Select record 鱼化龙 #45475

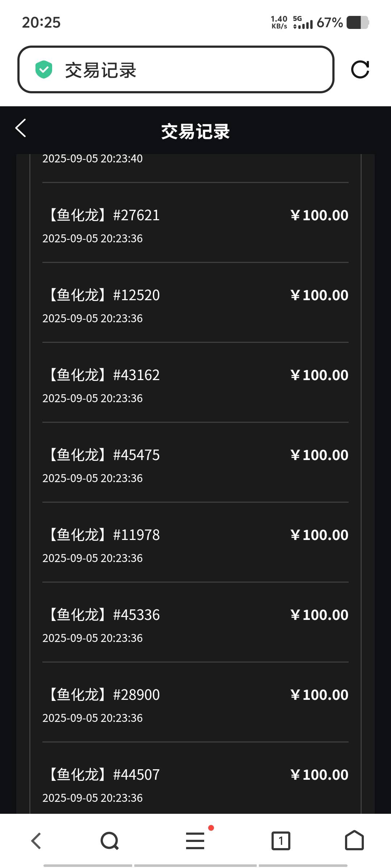tap(195, 462)
